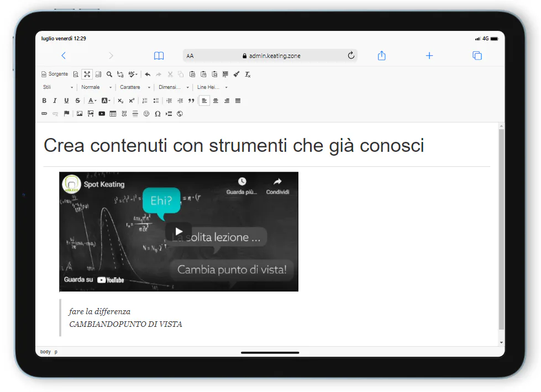
Task: Open the special character (Omega) picker
Action: pos(157,114)
